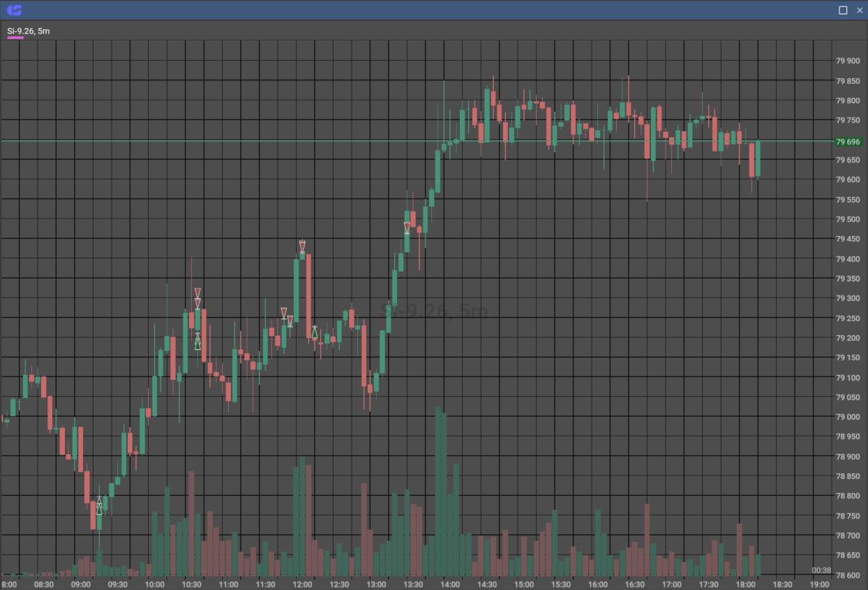Click the 18:00 time axis label

click(746, 584)
